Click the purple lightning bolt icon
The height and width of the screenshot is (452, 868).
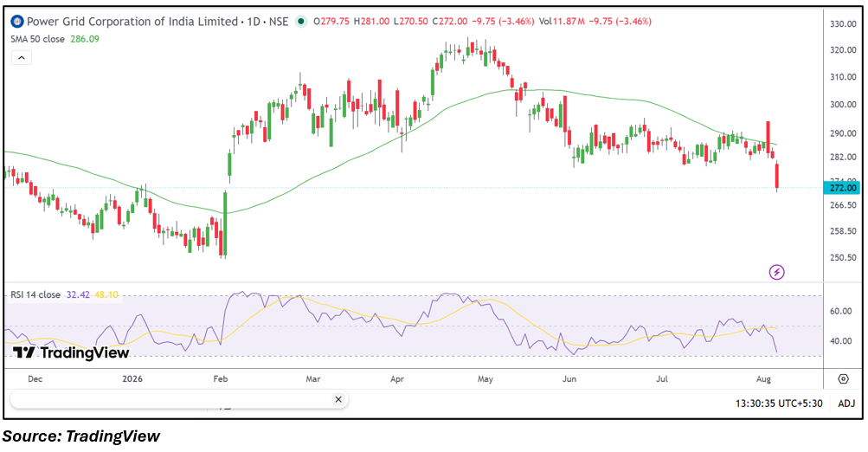click(x=776, y=272)
